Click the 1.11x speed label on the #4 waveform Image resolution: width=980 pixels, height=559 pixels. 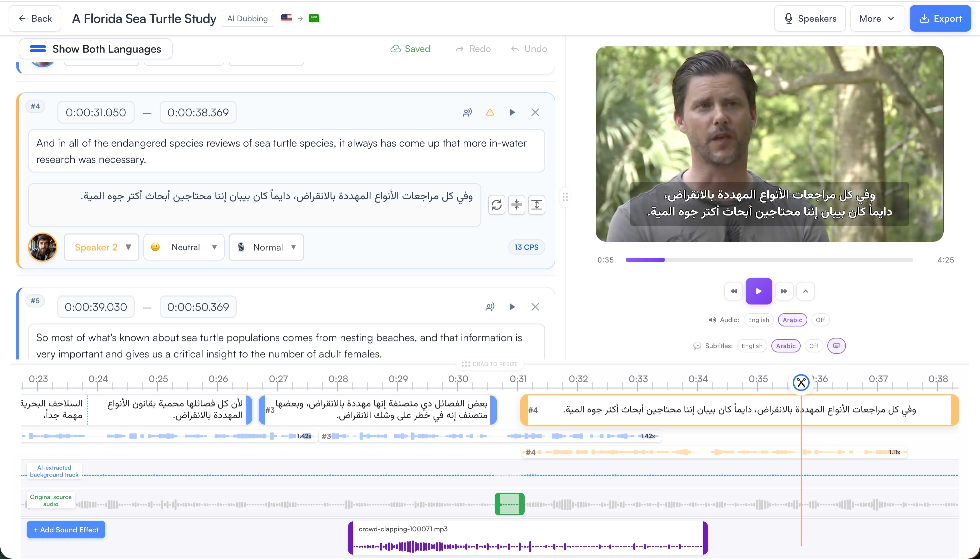[894, 452]
